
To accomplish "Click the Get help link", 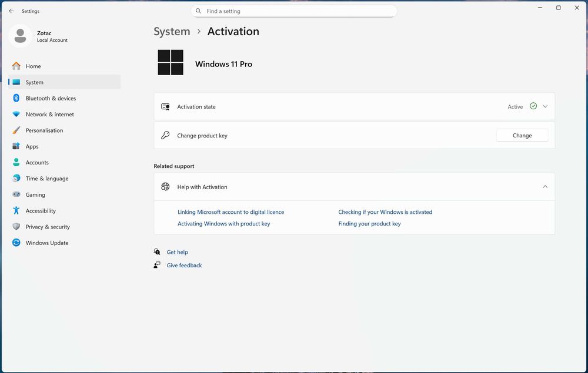I will (177, 252).
